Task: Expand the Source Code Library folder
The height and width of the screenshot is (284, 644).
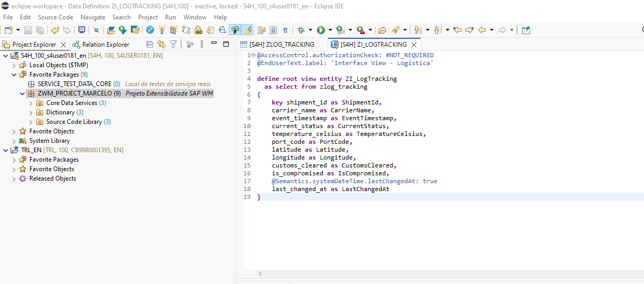Action: tap(31, 122)
